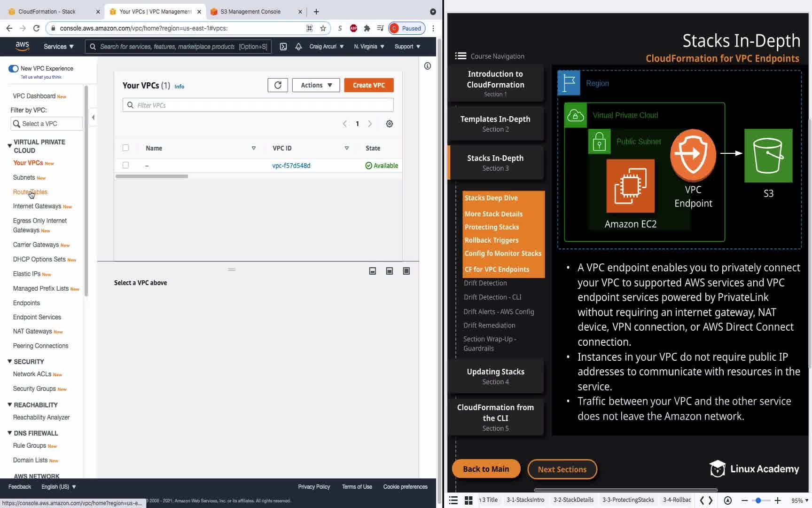Open VPC table preferences gear
Image resolution: width=812 pixels, height=508 pixels.
[x=390, y=124]
